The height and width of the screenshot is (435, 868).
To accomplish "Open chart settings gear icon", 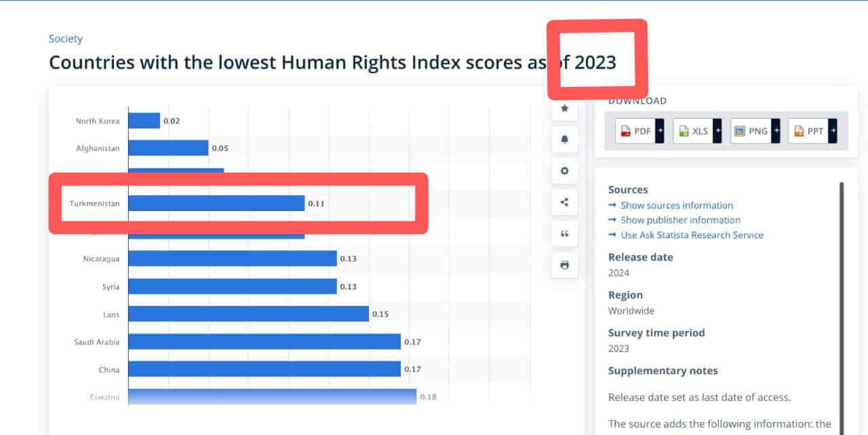I will [564, 171].
